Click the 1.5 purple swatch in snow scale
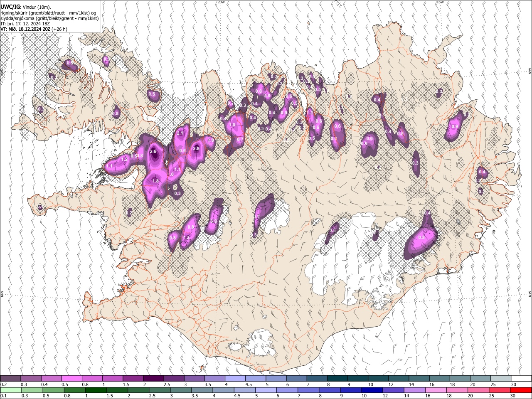Screen dimensions: 532x399 133,378
